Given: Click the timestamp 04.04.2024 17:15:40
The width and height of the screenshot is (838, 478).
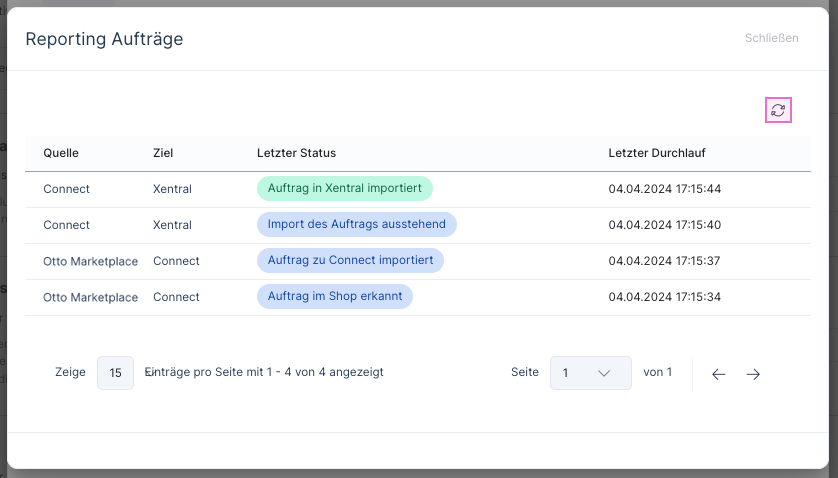Looking at the screenshot, I should (x=664, y=225).
